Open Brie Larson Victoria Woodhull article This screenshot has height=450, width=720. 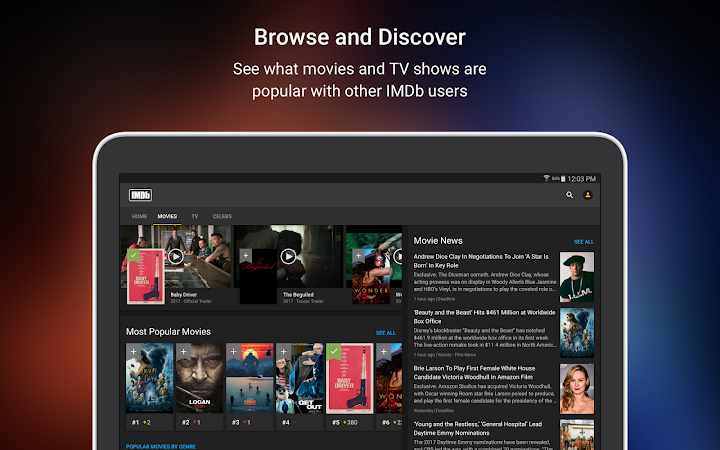[474, 372]
